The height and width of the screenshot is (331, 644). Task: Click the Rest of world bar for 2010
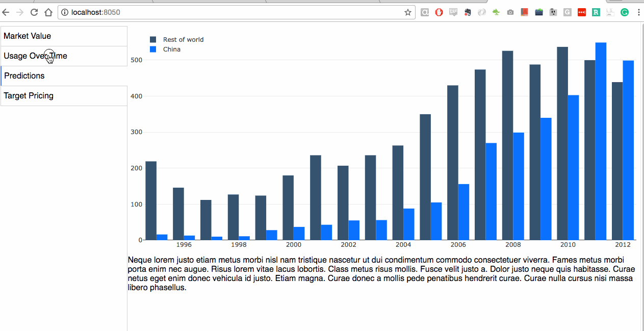pyautogui.click(x=562, y=143)
